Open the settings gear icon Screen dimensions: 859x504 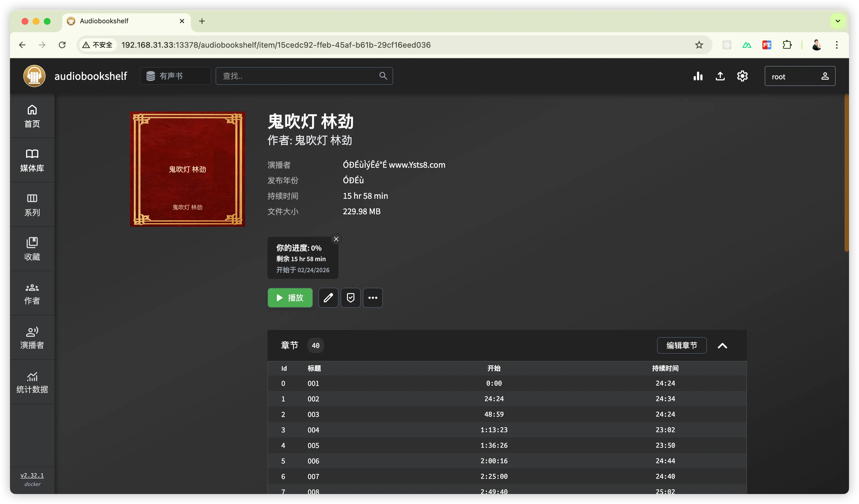742,76
